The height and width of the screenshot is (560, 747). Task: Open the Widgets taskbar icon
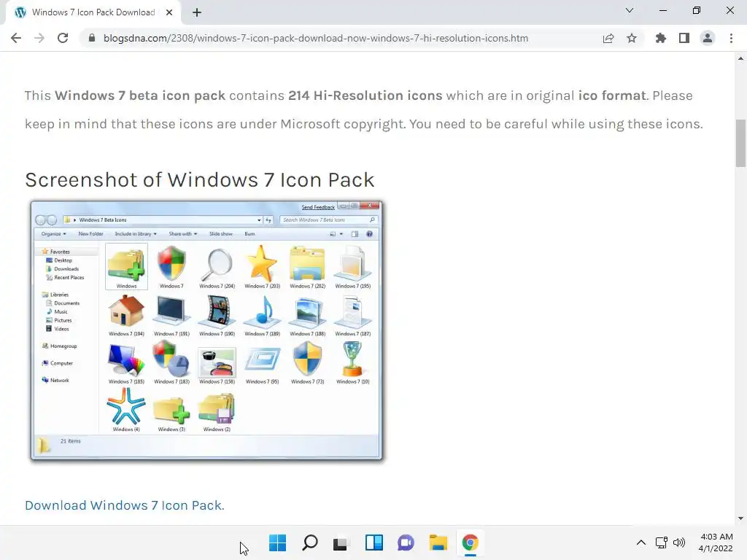coord(374,542)
